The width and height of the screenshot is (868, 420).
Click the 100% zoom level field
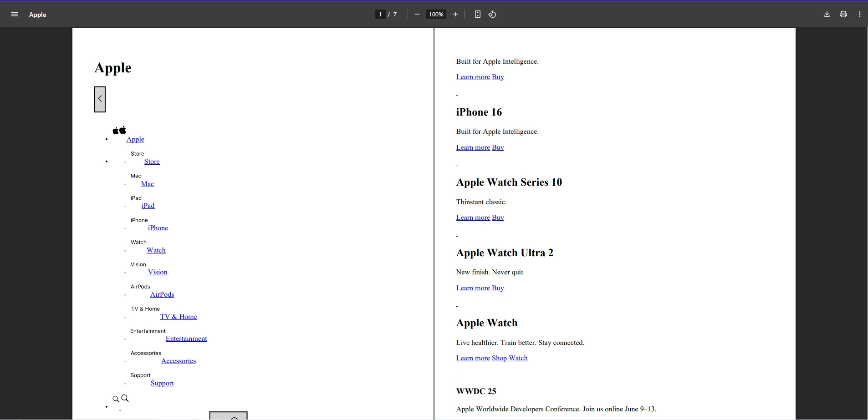(x=436, y=15)
